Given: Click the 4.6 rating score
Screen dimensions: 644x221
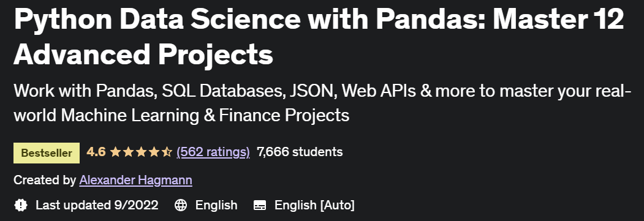Looking at the screenshot, I should click(96, 152).
